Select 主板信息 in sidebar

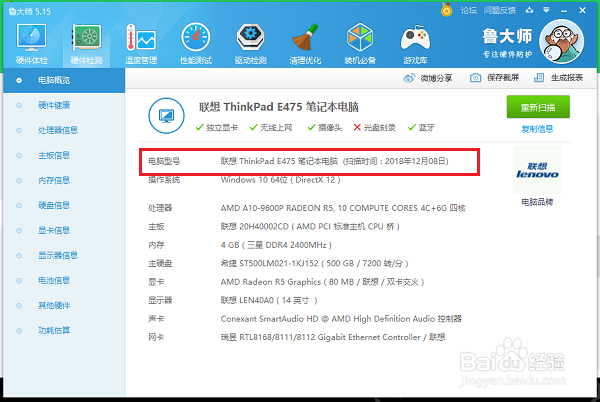tap(64, 155)
